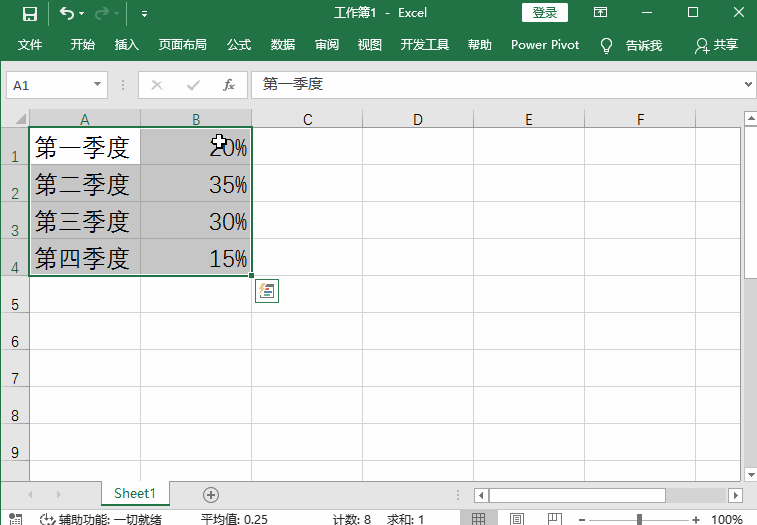Select the Sheet1 worksheet tab

tap(135, 493)
